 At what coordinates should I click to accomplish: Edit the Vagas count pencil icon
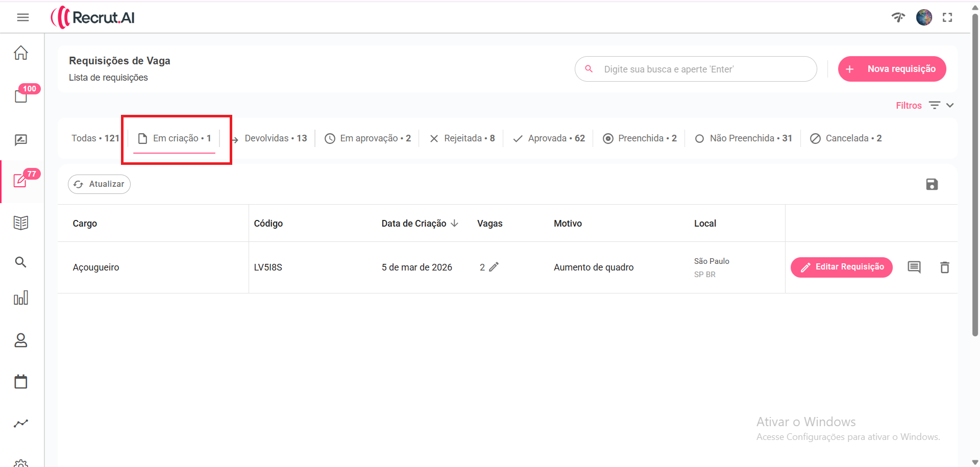tap(494, 267)
